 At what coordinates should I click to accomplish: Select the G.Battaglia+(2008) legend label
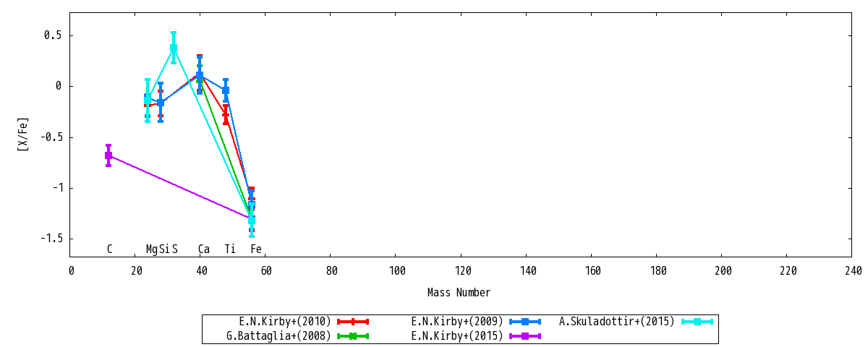(278, 336)
